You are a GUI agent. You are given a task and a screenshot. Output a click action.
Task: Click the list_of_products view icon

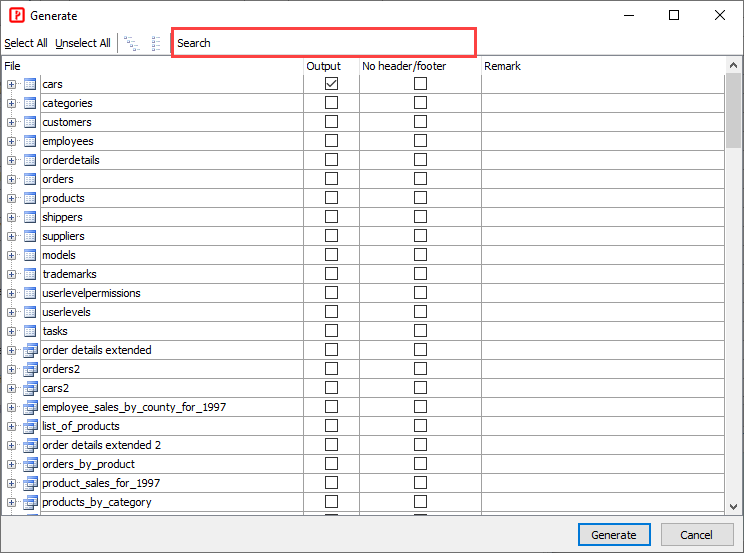point(30,426)
